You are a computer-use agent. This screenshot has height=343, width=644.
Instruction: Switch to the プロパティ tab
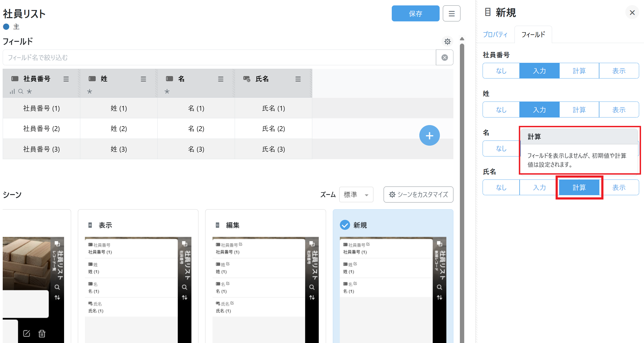tap(495, 35)
